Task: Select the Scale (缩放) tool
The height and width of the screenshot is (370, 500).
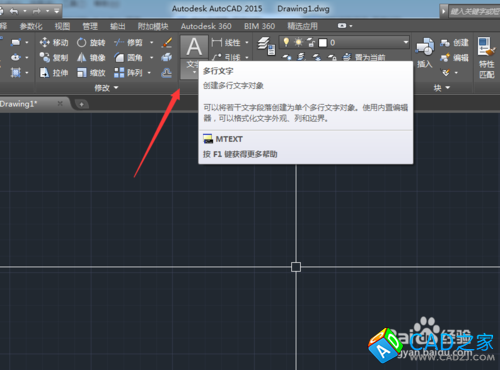Action: [91, 73]
